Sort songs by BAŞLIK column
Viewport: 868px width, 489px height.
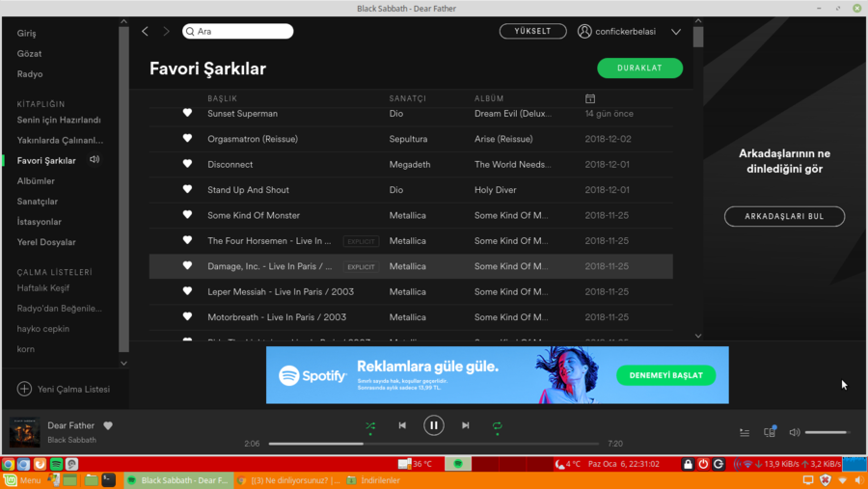tap(222, 98)
